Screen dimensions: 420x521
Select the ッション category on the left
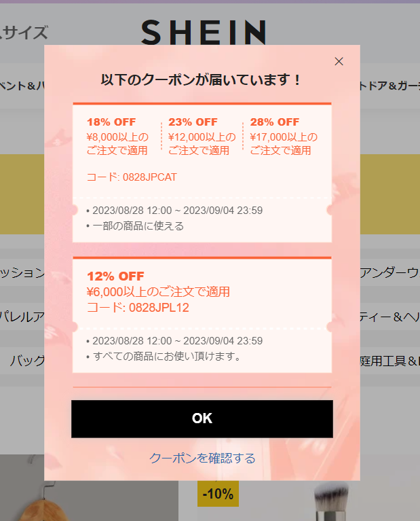(22, 272)
